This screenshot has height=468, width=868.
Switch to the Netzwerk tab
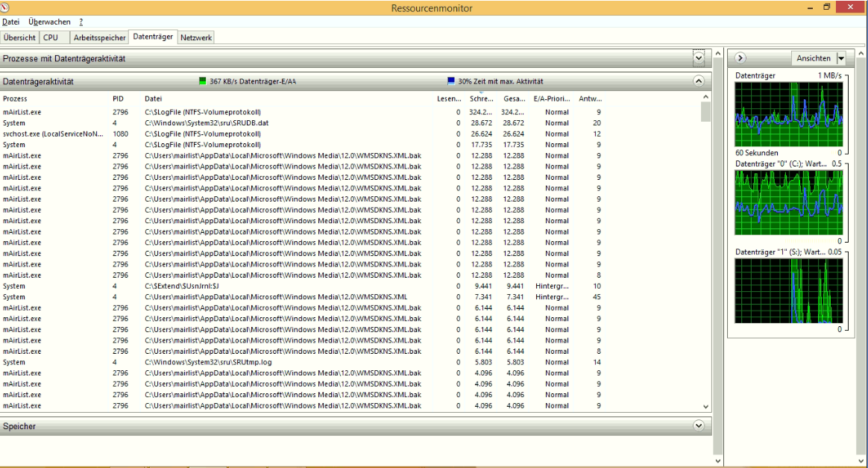pos(195,37)
